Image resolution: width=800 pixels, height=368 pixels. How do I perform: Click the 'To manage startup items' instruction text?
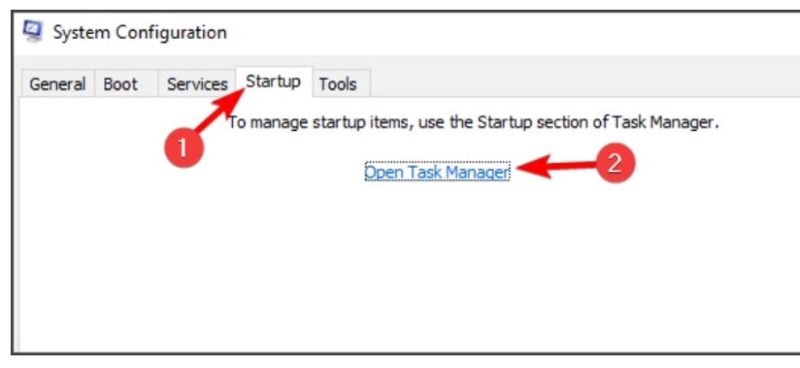(x=473, y=123)
